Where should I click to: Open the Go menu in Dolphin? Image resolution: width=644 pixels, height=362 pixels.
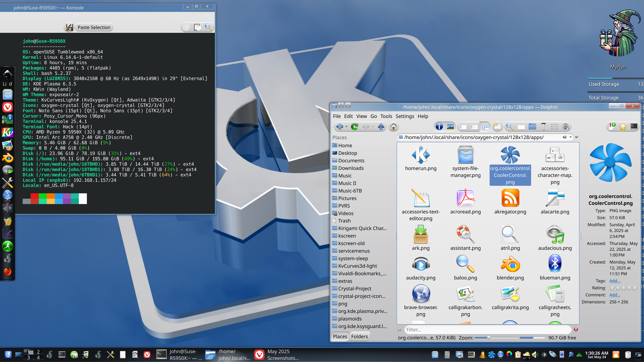point(373,116)
